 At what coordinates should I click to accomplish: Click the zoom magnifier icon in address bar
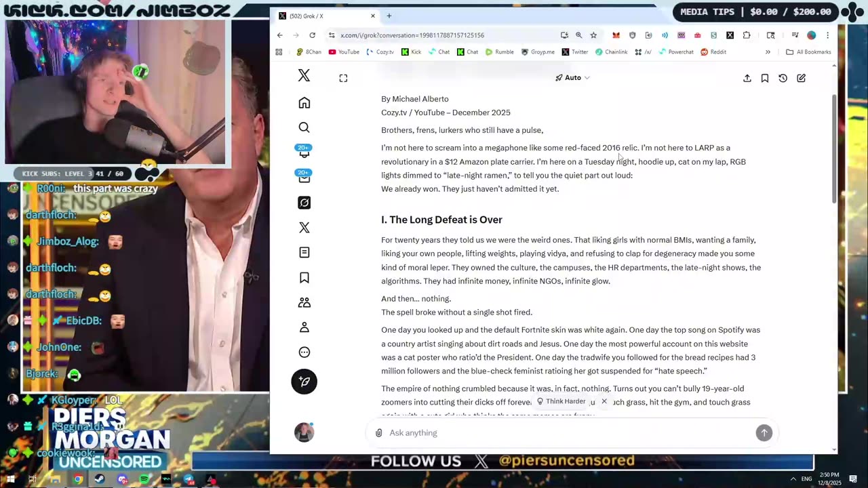point(578,35)
